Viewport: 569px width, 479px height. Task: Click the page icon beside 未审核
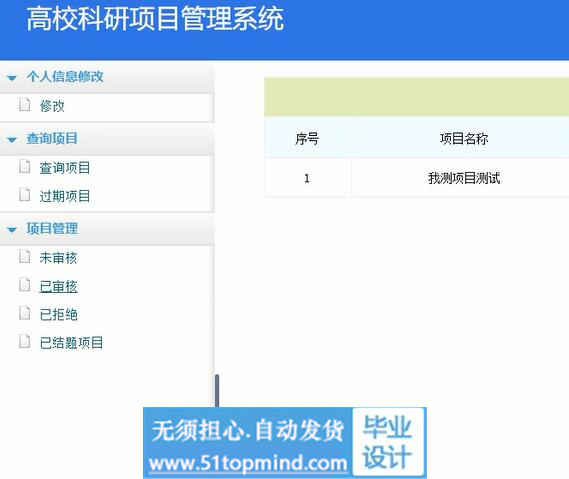point(25,256)
